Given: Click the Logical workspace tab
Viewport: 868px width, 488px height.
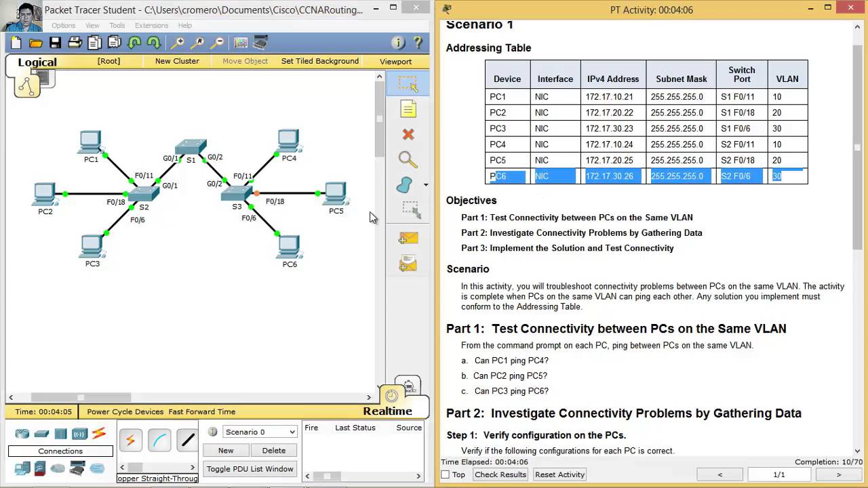Looking at the screenshot, I should (37, 62).
